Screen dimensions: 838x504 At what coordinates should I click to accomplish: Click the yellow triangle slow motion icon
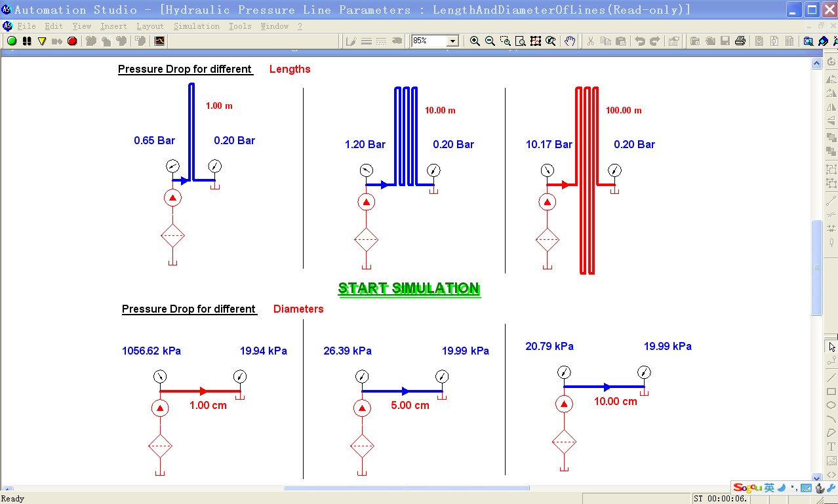point(42,41)
